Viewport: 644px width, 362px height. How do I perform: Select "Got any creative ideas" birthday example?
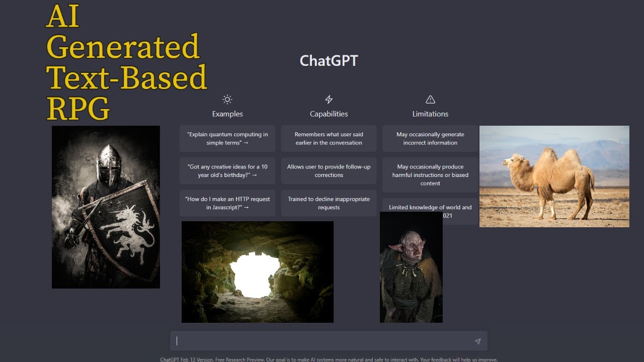[227, 171]
